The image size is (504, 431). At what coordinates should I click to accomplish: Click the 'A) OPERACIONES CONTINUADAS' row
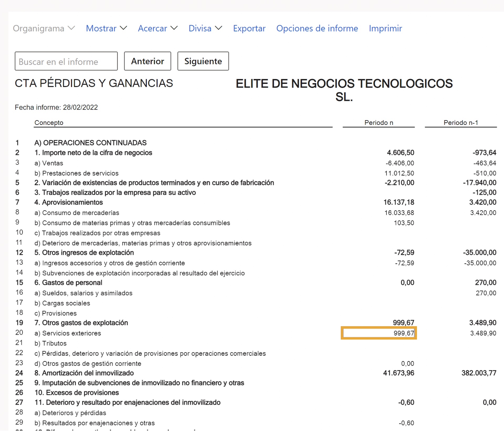[x=91, y=143]
